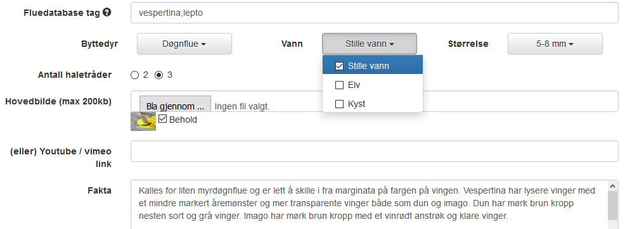Click inside the Fakta text area

[x=368, y=205]
